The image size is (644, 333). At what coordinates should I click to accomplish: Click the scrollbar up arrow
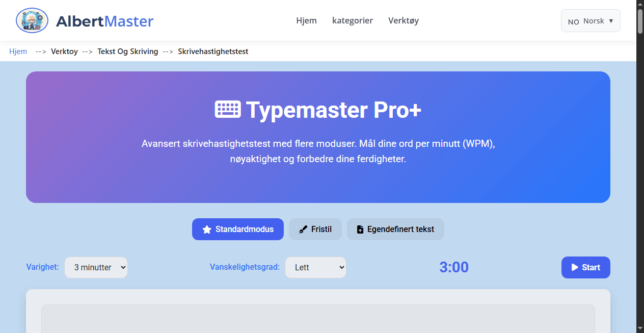(640, 4)
